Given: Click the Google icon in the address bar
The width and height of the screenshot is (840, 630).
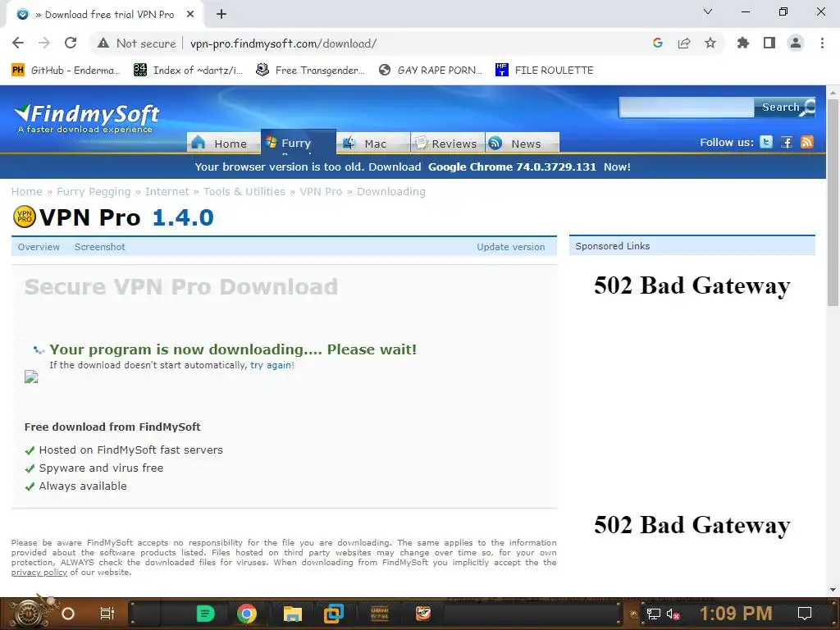Looking at the screenshot, I should [x=657, y=43].
